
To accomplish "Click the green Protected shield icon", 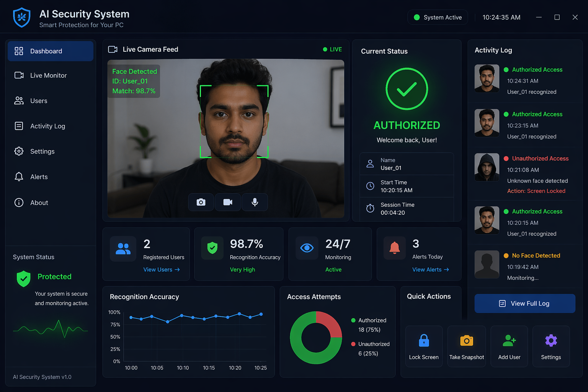I will coord(24,279).
